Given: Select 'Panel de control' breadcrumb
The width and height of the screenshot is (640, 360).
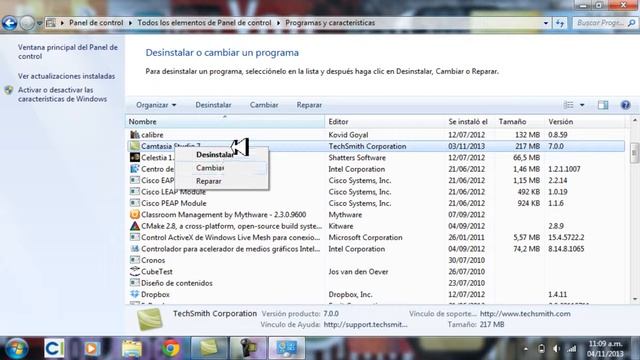Looking at the screenshot, I should (96, 23).
